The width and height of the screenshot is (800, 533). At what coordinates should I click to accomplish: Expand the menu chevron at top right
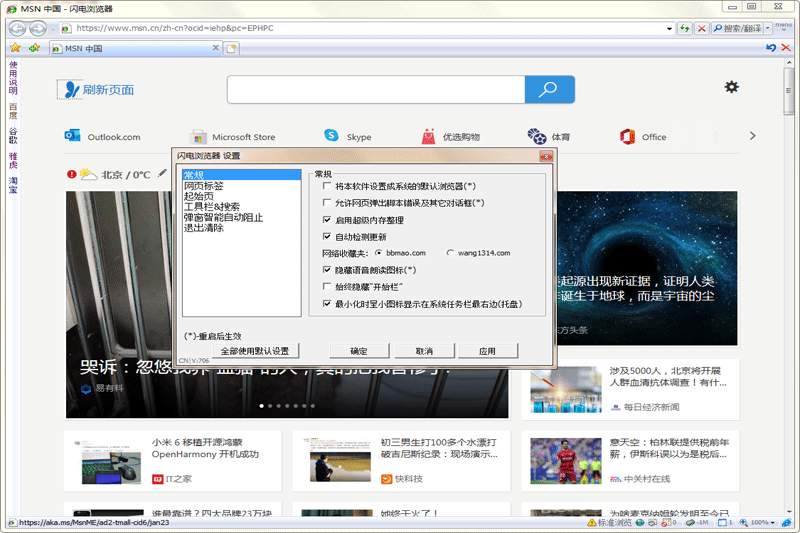coord(784,28)
